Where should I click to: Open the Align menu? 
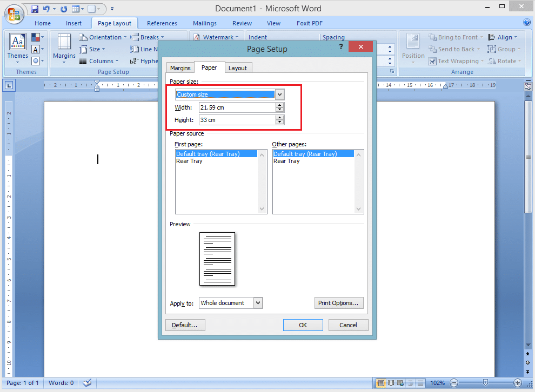[x=503, y=37]
